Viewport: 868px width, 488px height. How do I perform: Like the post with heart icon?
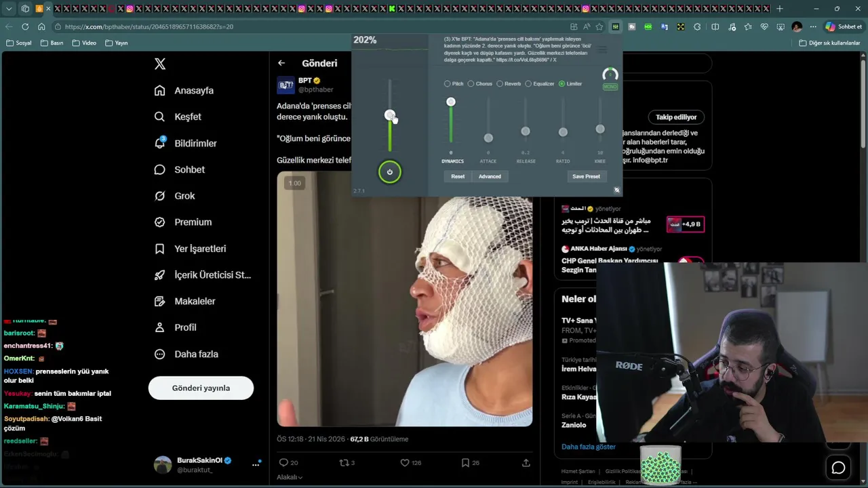pos(405,463)
